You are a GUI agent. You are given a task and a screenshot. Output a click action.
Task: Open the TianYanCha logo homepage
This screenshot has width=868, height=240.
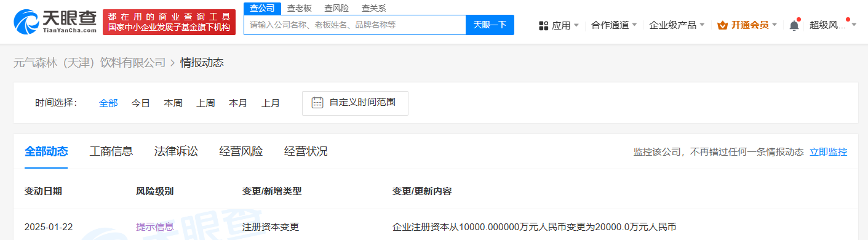55,22
